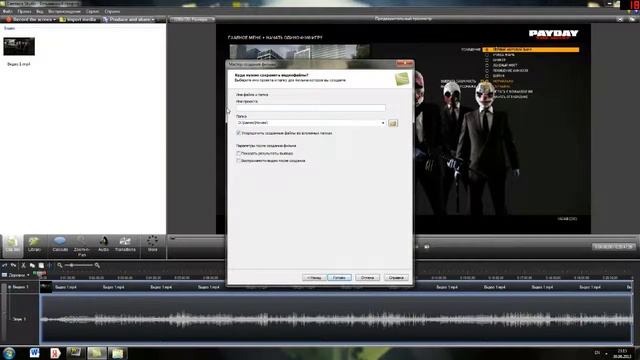Screen dimensions: 640x360
Task: Expand Produce and share dropdown arrow
Action: click(x=153, y=20)
